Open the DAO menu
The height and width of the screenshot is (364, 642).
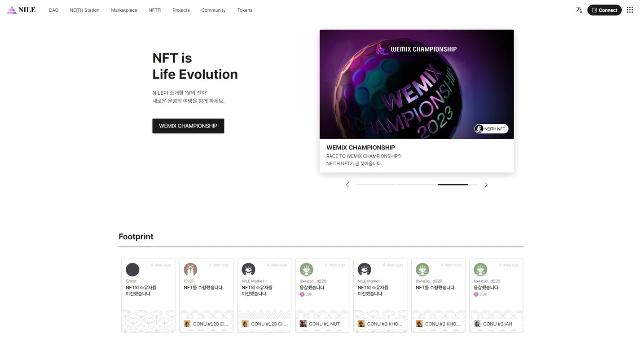click(53, 10)
